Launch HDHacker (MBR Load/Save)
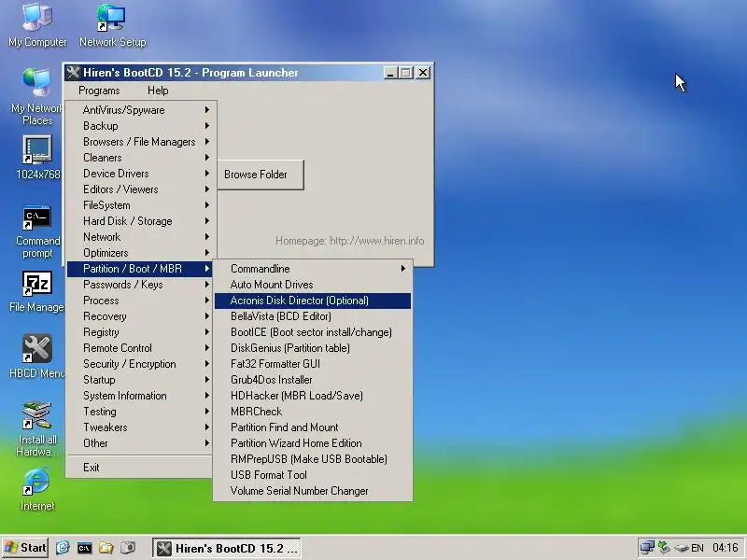This screenshot has width=747, height=560. coord(313,396)
